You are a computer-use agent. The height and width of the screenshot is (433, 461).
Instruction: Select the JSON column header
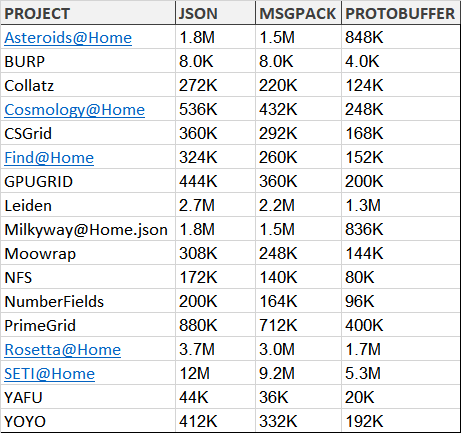(x=215, y=13)
